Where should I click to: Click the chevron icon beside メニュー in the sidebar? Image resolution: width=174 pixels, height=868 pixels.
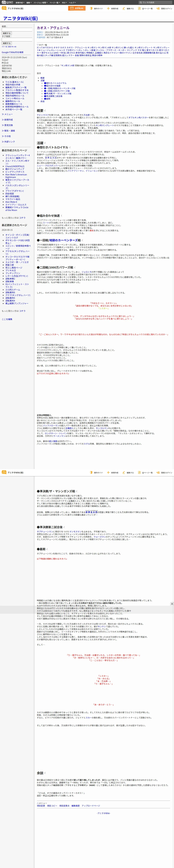pos(3,114)
